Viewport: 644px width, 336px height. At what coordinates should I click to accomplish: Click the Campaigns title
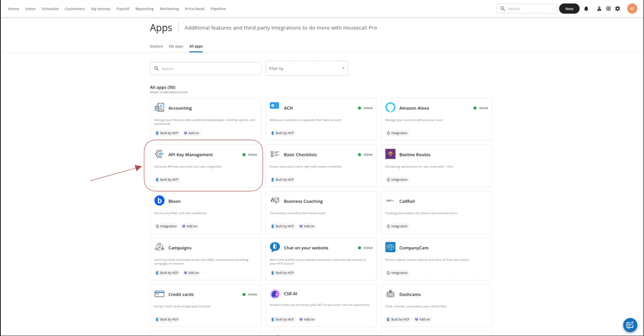click(x=180, y=248)
